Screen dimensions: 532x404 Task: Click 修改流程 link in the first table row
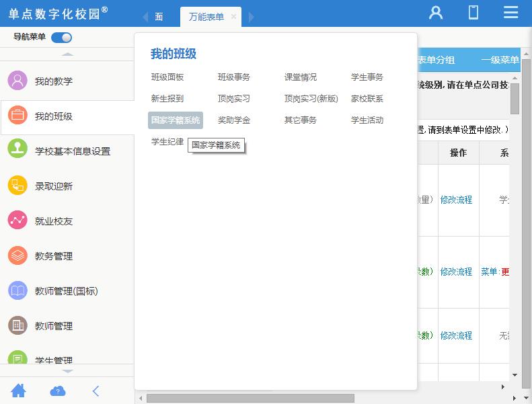coord(456,200)
